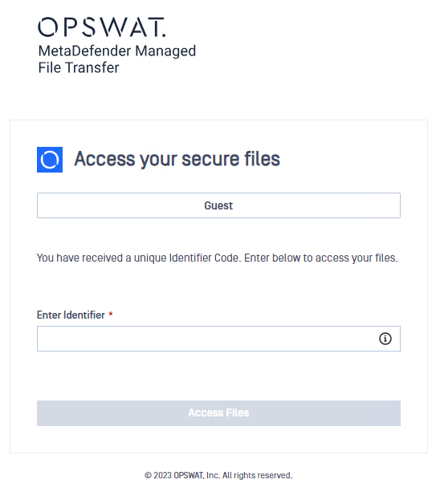440x504 pixels.
Task: Click the letter O in the OPSWAT wordmark
Action: point(48,27)
